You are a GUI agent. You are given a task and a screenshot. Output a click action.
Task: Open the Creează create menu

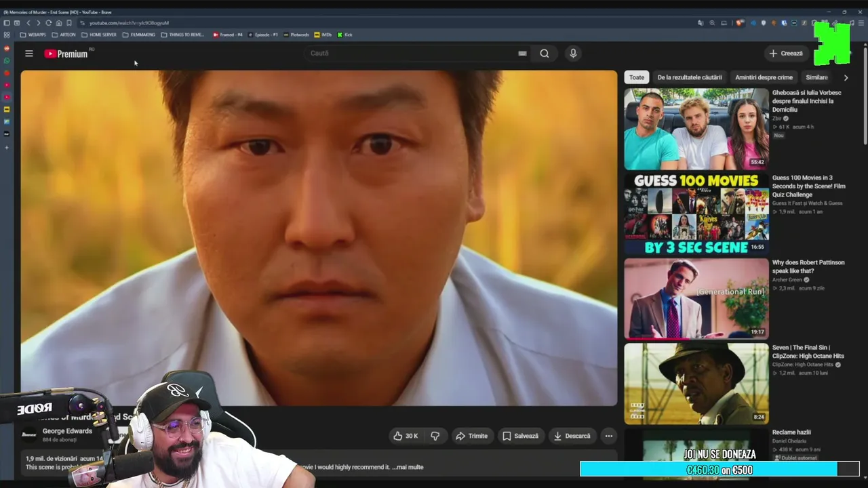786,54
